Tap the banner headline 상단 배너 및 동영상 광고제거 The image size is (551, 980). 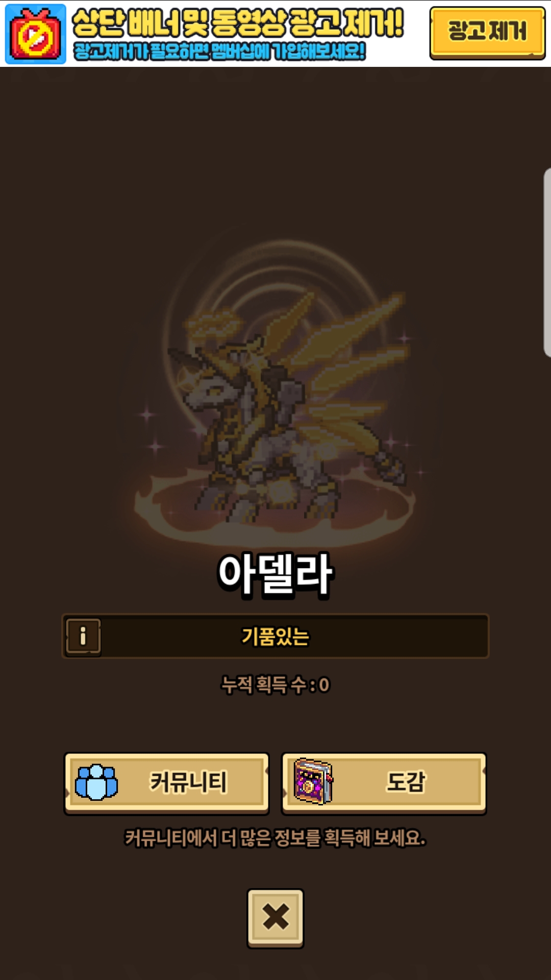point(238,23)
